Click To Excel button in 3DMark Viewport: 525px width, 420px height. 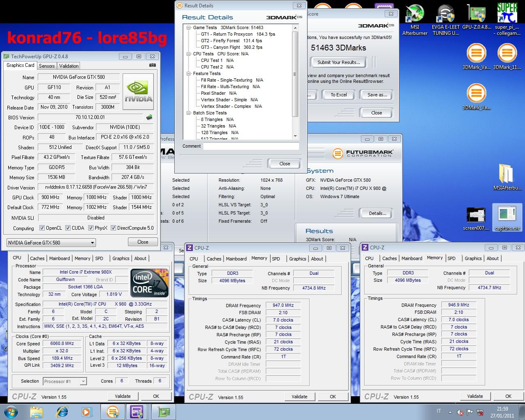point(339,95)
